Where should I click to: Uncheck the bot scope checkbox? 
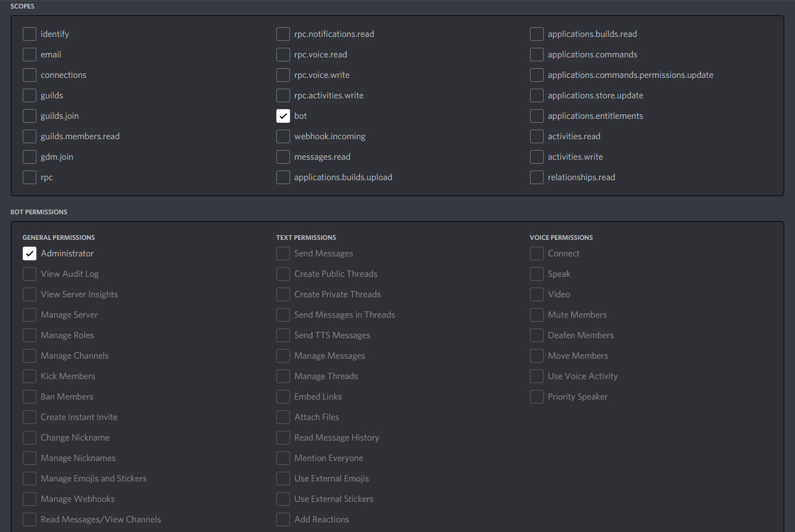(x=283, y=116)
